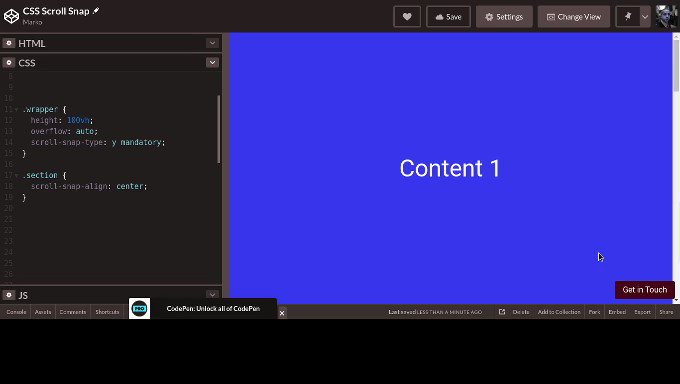Click the CodePen logo icon

click(11, 16)
